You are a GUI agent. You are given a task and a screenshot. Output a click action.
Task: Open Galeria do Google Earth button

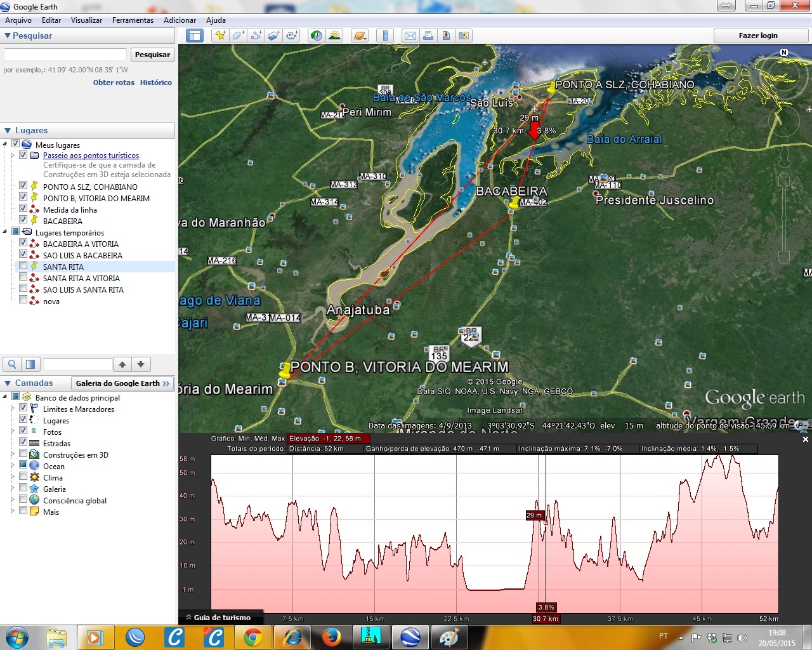122,383
